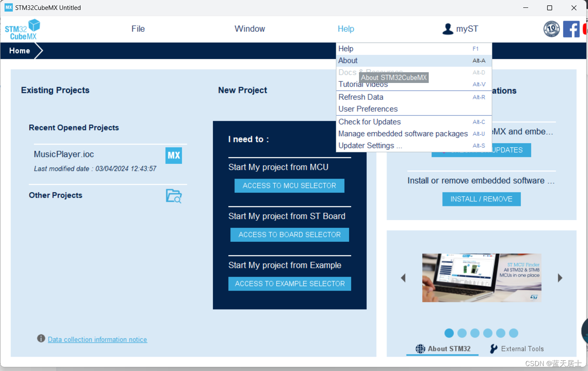This screenshot has width=588, height=371.
Task: Select the fifth carousel dot indicator
Action: [x=501, y=333]
